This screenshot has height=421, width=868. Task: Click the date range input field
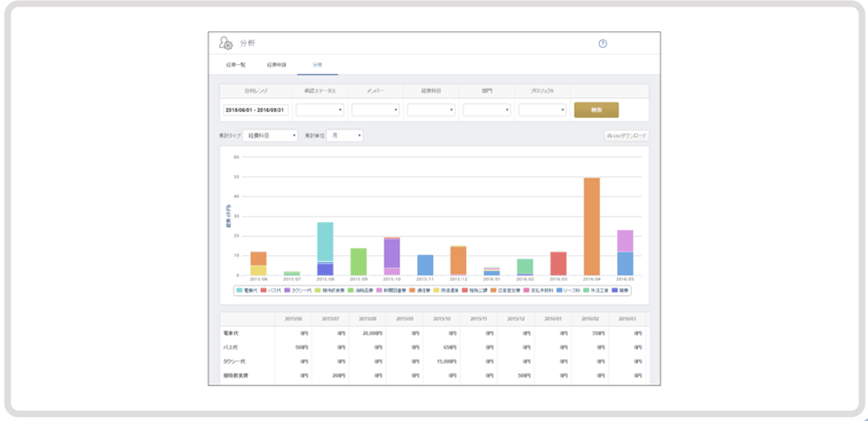click(x=254, y=110)
